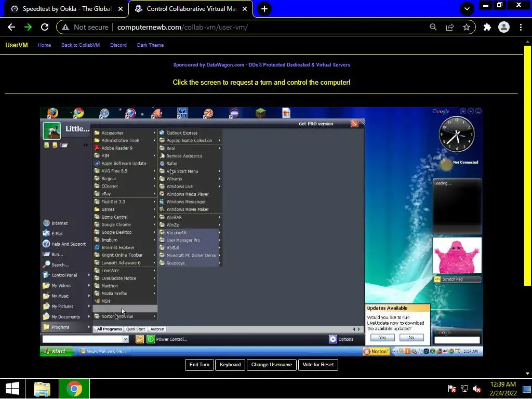Open Windows Media Player entry
The width and height of the screenshot is (532, 399).
[187, 194]
